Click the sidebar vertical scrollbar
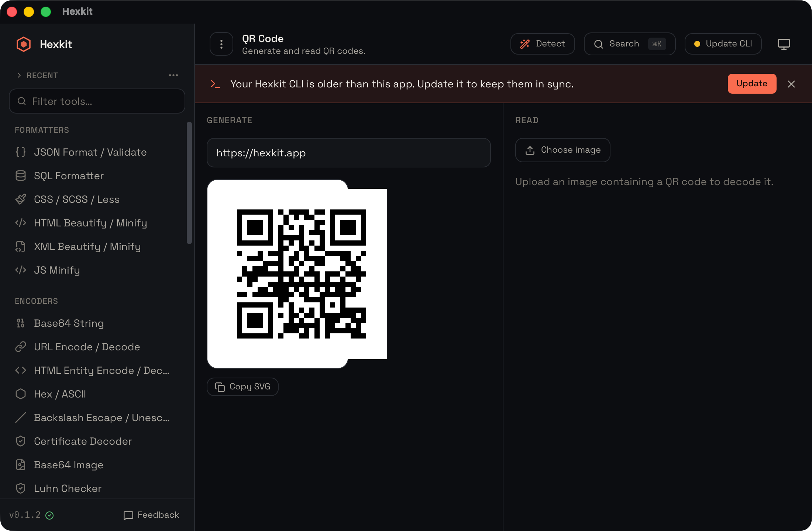 point(189,183)
